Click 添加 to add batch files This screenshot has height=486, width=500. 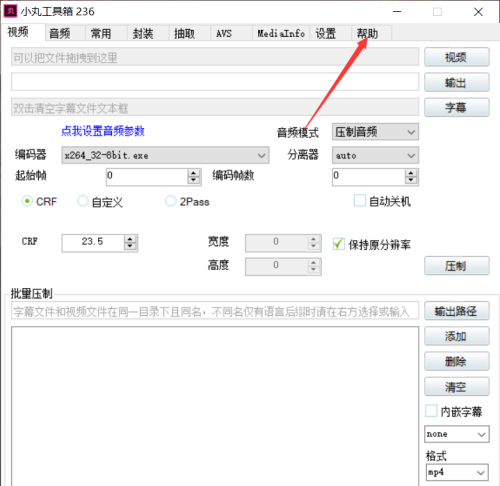coord(457,336)
